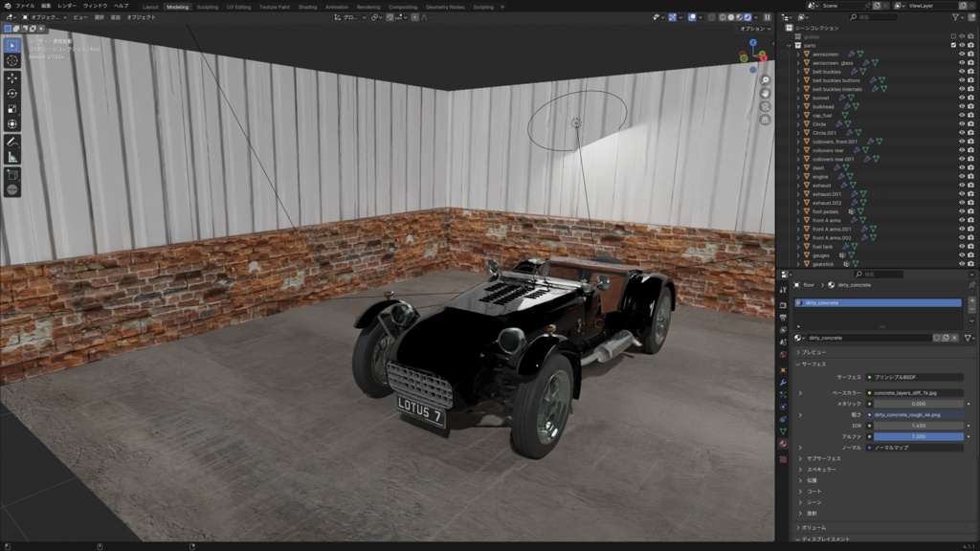This screenshot has width=980, height=551.
Task: Open the Object Constraints properties tab
Action: click(x=783, y=419)
